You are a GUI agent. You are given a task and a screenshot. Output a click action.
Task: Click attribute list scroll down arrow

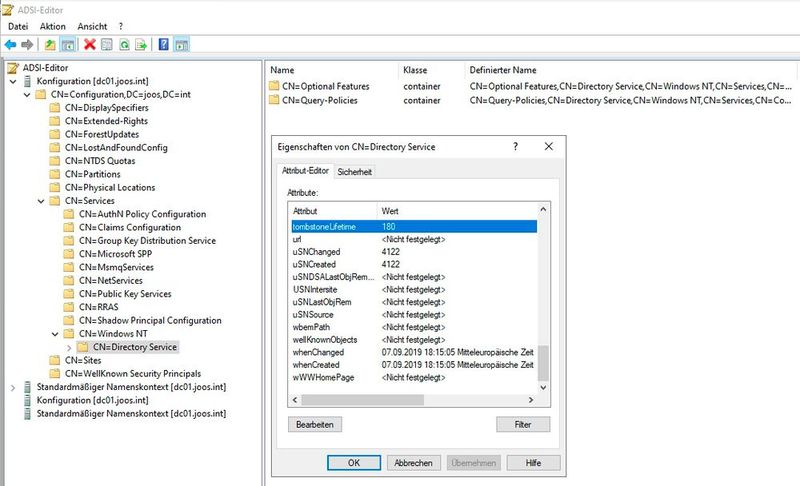coord(543,388)
